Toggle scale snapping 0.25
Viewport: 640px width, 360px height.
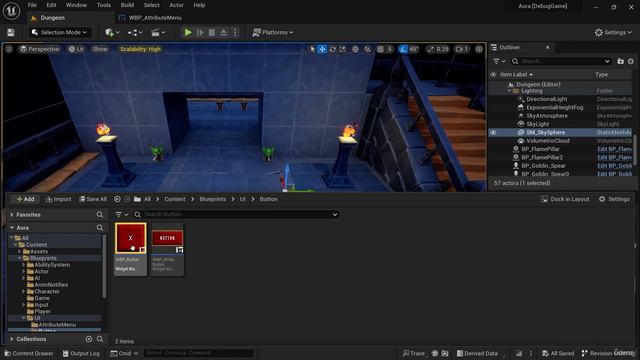(431, 49)
